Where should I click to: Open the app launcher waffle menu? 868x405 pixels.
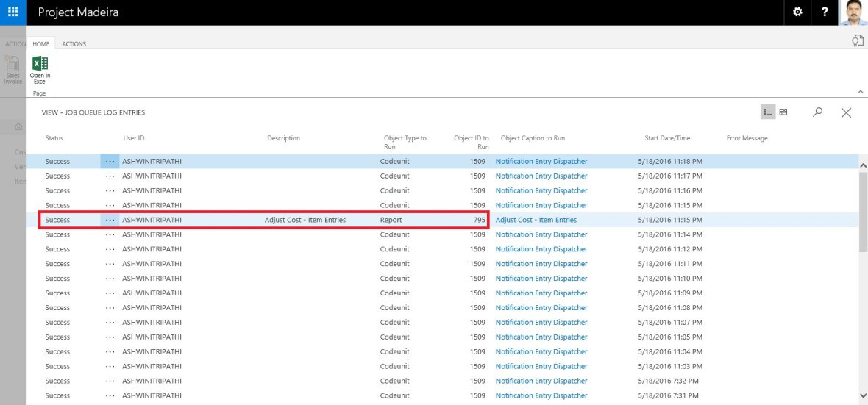[x=13, y=12]
